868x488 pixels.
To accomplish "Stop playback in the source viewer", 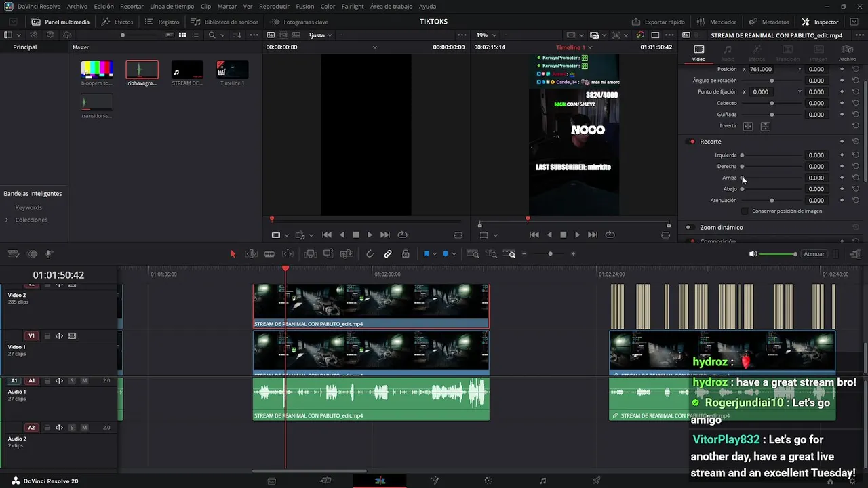I will [x=356, y=235].
